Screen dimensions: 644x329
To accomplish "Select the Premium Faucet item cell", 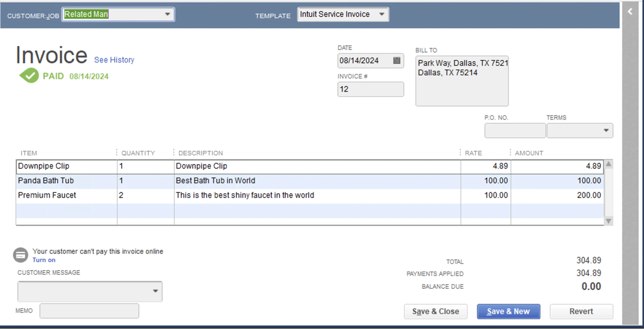I will pos(66,195).
